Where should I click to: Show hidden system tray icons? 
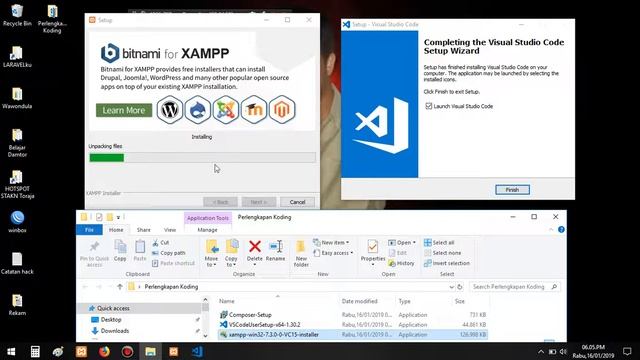tap(541, 351)
